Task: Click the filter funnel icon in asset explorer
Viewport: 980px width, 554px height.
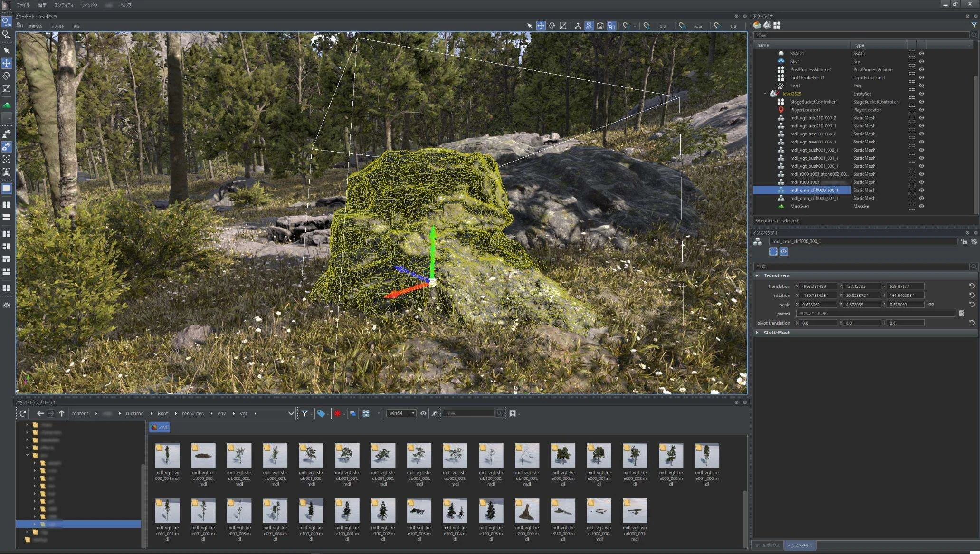Action: click(x=304, y=413)
